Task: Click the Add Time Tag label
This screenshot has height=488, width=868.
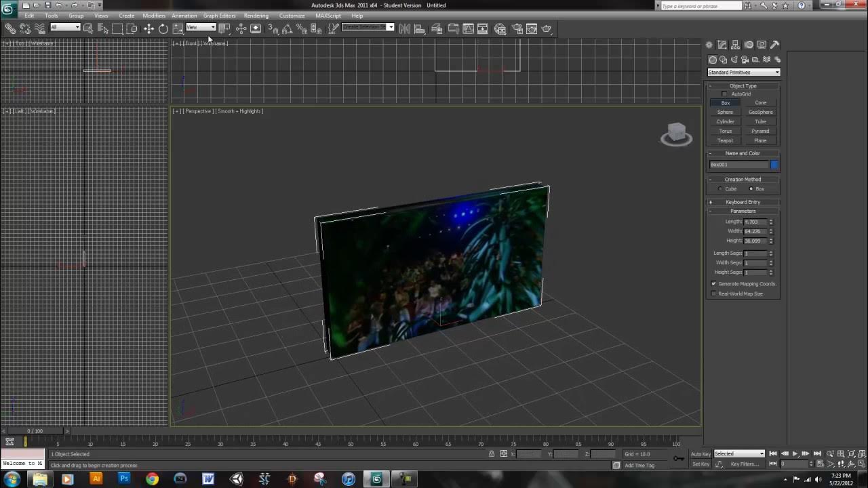Action: coord(639,466)
